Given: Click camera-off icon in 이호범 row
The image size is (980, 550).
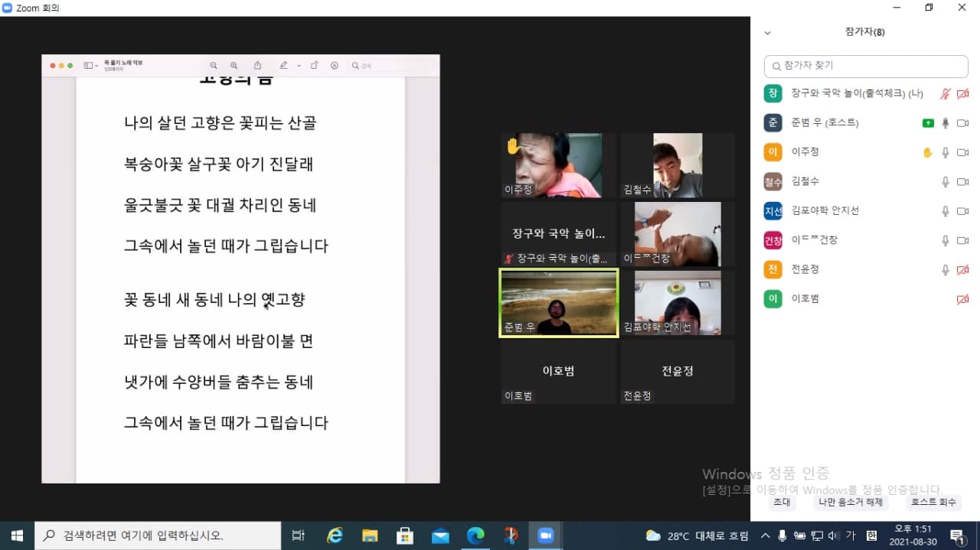Looking at the screenshot, I should [x=963, y=299].
